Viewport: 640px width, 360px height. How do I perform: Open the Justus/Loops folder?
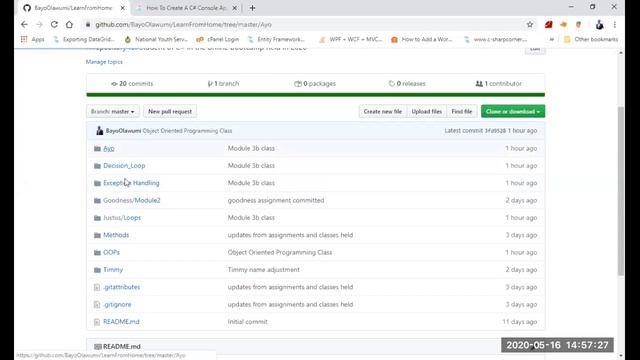tap(122, 218)
